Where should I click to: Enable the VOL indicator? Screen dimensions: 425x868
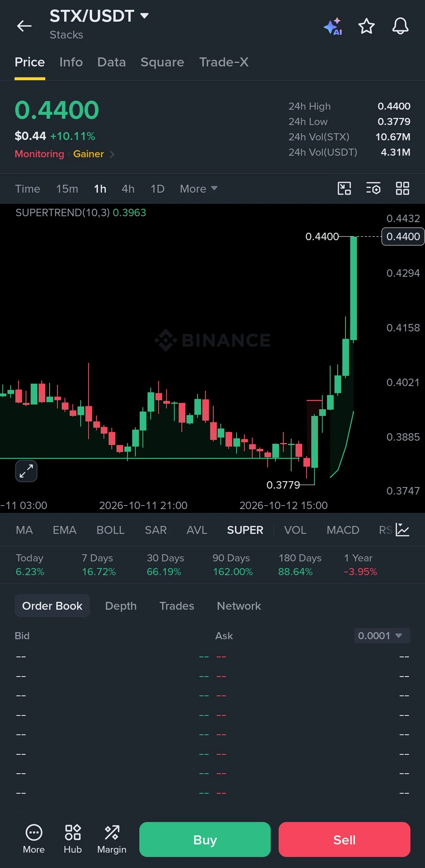click(x=295, y=530)
